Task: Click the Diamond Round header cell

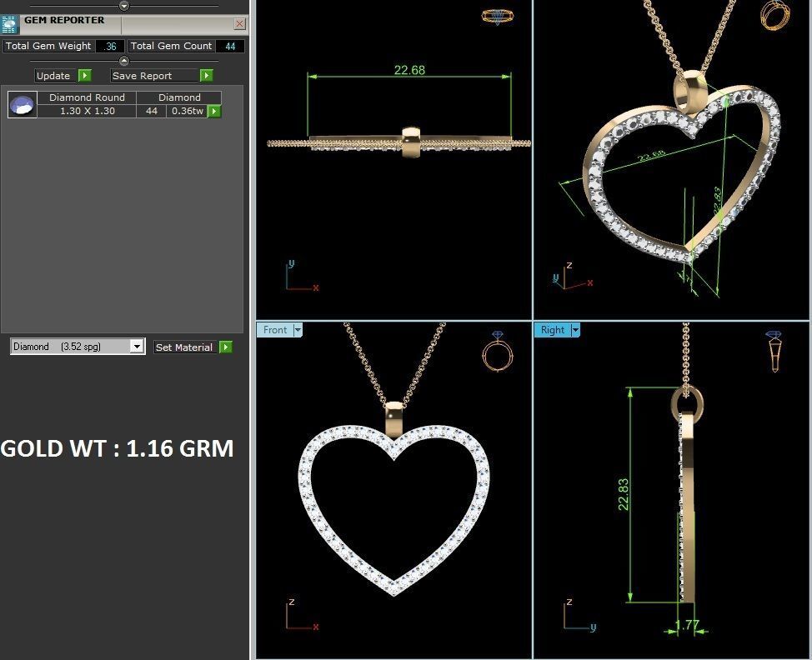Action: pos(87,97)
